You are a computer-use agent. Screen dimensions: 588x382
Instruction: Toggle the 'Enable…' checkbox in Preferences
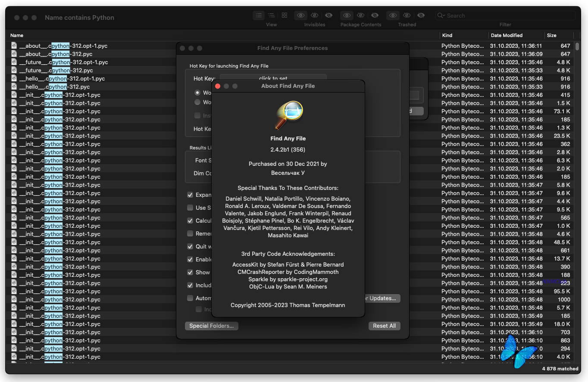(190, 259)
